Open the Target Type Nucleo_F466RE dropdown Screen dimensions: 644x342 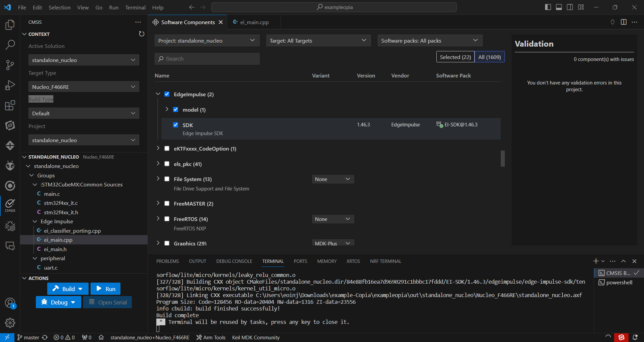[x=84, y=87]
